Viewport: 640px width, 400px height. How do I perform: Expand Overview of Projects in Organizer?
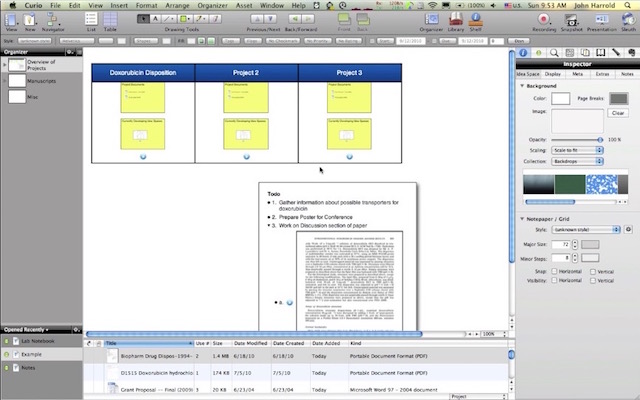[4, 64]
